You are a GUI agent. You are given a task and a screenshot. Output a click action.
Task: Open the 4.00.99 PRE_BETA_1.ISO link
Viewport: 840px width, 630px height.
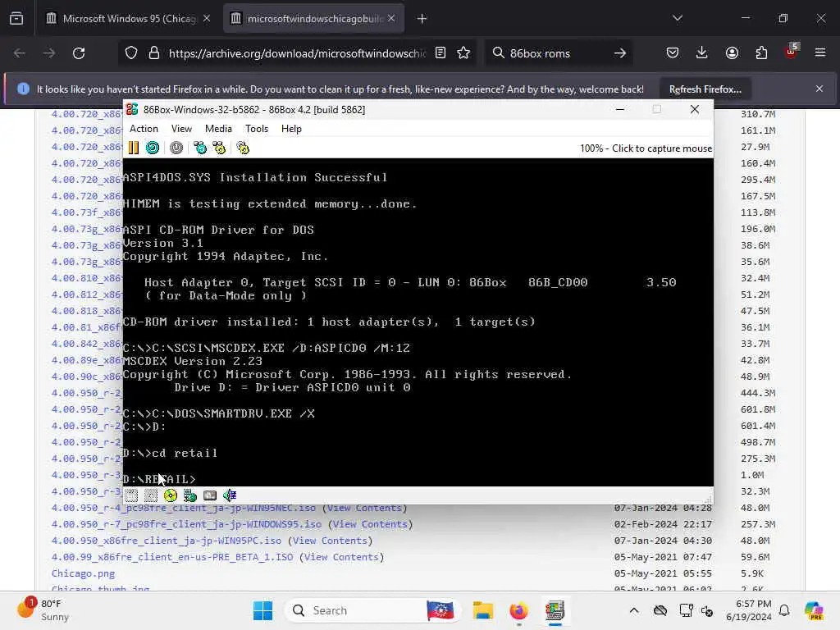point(172,557)
